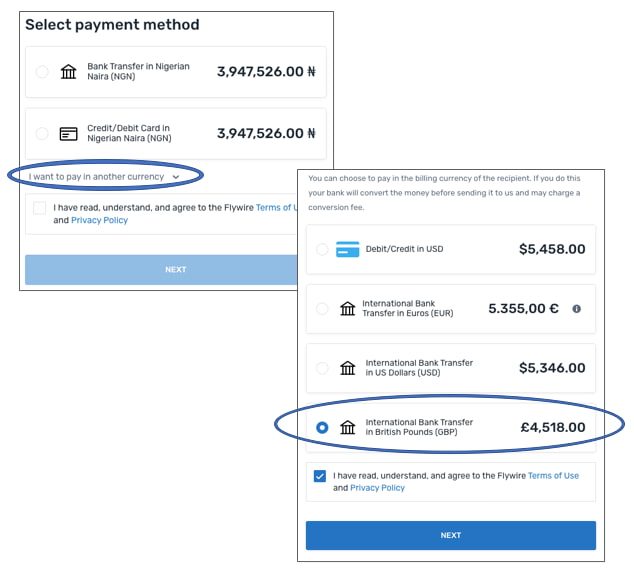
Task: Expand "I want to pay in another currency"
Action: coord(98,176)
